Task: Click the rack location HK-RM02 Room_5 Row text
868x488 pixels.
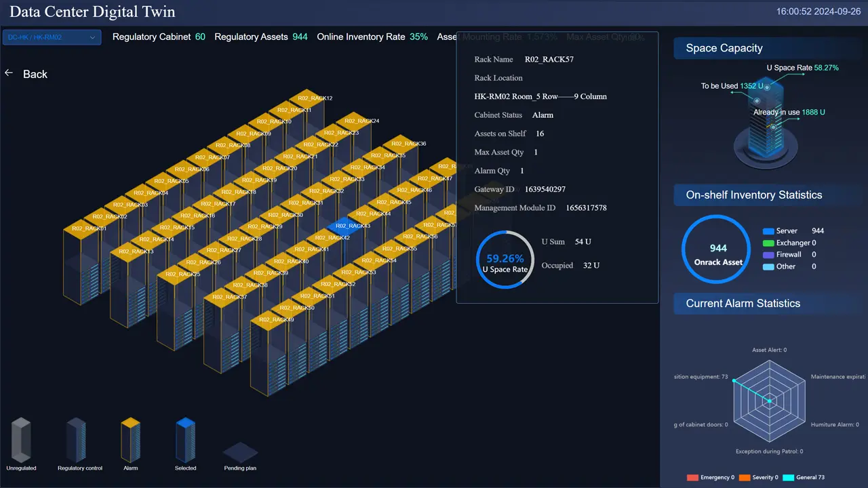Action: [540, 96]
